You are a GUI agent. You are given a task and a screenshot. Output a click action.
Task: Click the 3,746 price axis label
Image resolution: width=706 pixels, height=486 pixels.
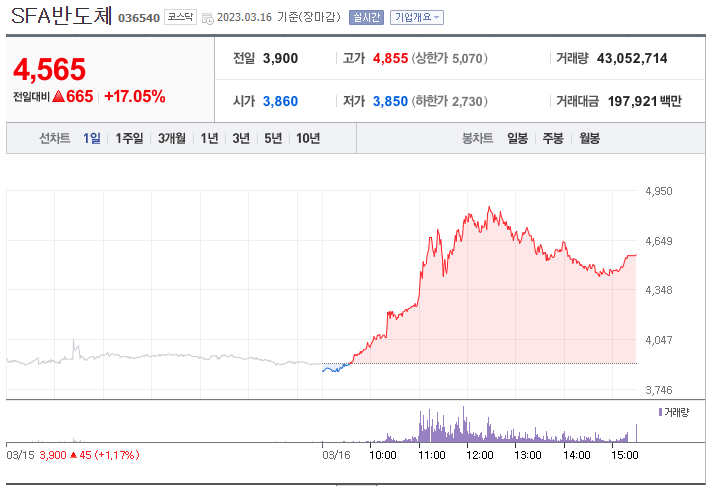coord(659,390)
